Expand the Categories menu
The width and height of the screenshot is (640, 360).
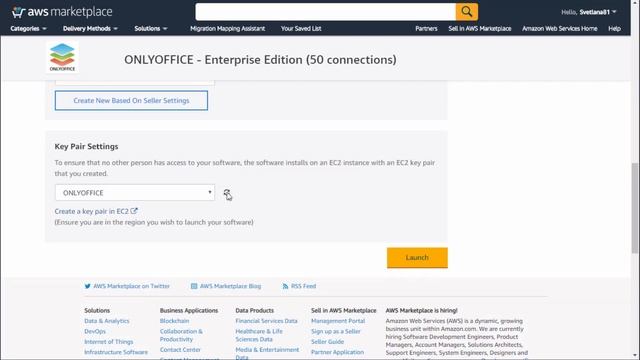pos(28,29)
